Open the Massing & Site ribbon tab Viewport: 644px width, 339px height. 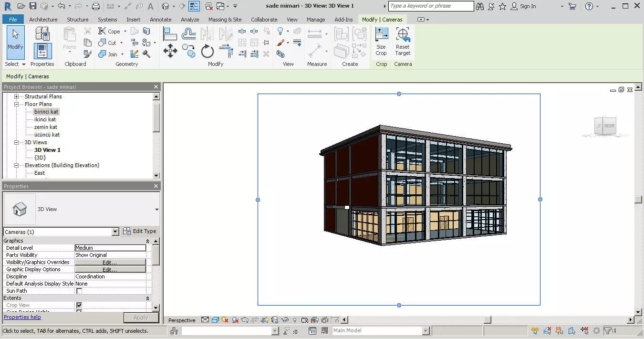tap(225, 20)
